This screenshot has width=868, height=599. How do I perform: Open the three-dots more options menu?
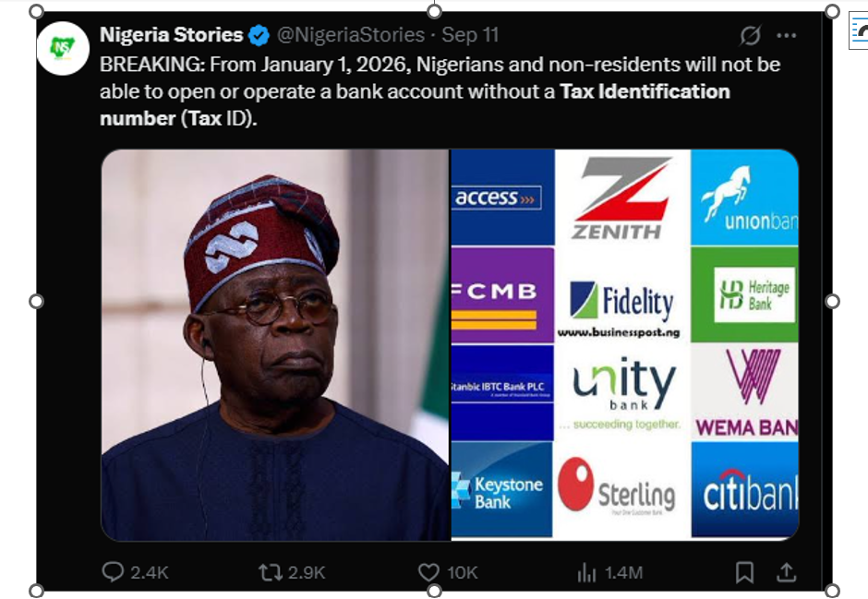tap(786, 36)
